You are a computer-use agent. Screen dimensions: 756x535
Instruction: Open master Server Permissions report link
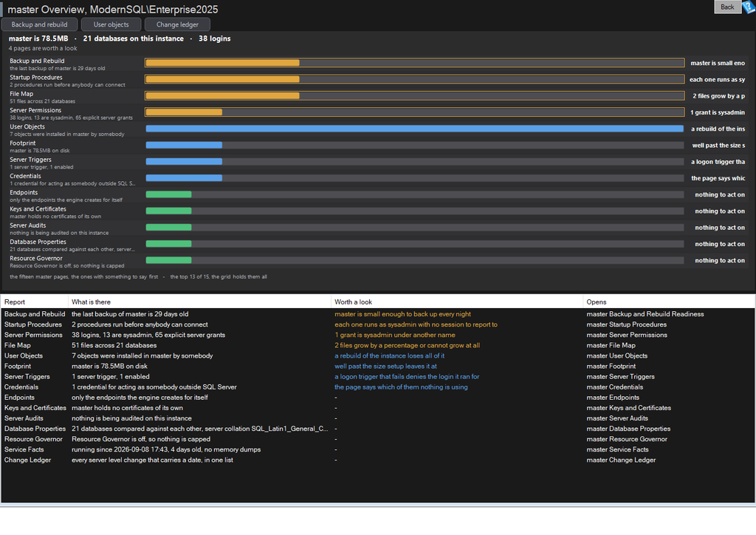[x=627, y=335]
